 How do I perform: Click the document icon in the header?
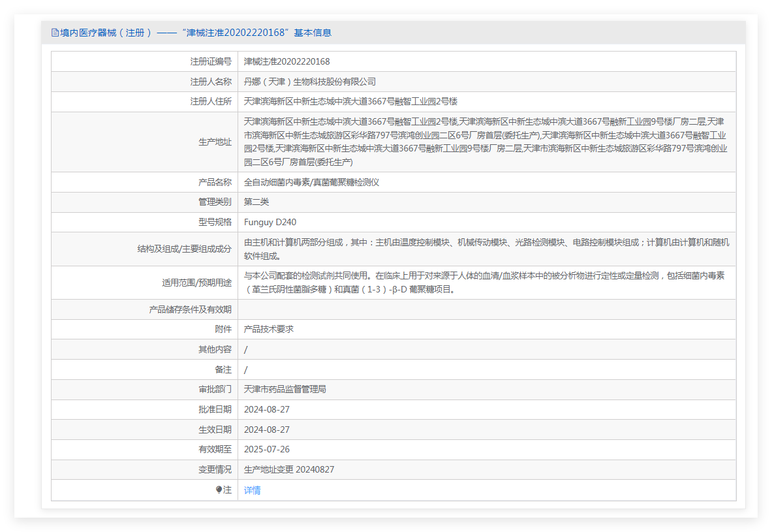point(55,33)
